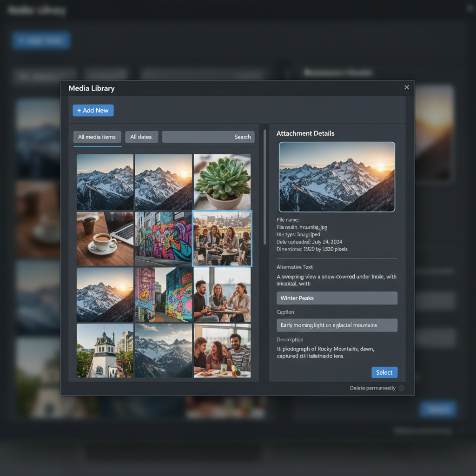Click the currently highlighted café group thumbnail
476x476 pixels.
click(222, 238)
